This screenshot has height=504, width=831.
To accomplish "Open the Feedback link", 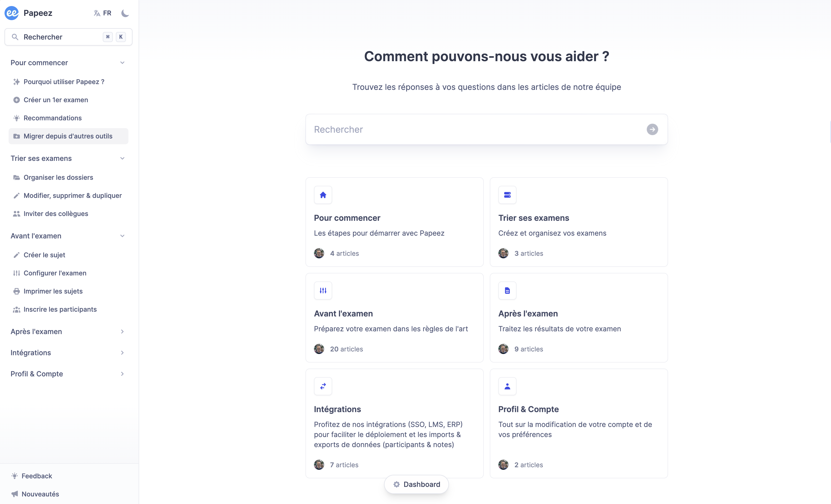I will click(37, 476).
